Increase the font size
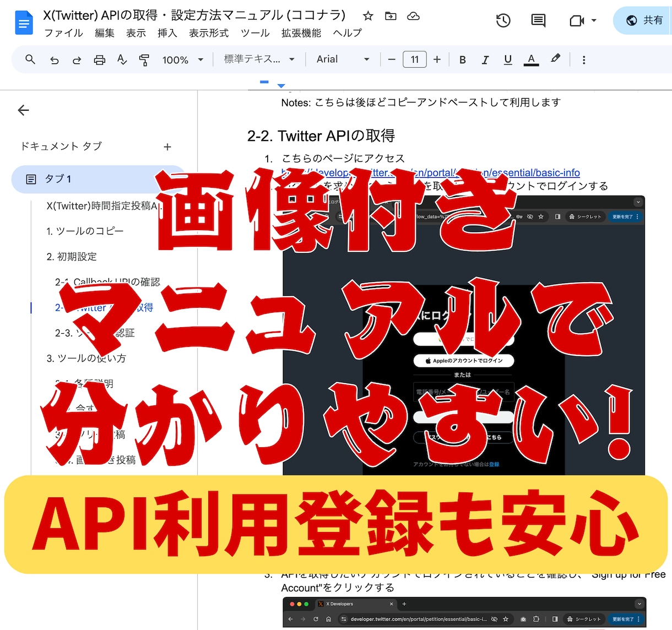The image size is (672, 630). 437,59
